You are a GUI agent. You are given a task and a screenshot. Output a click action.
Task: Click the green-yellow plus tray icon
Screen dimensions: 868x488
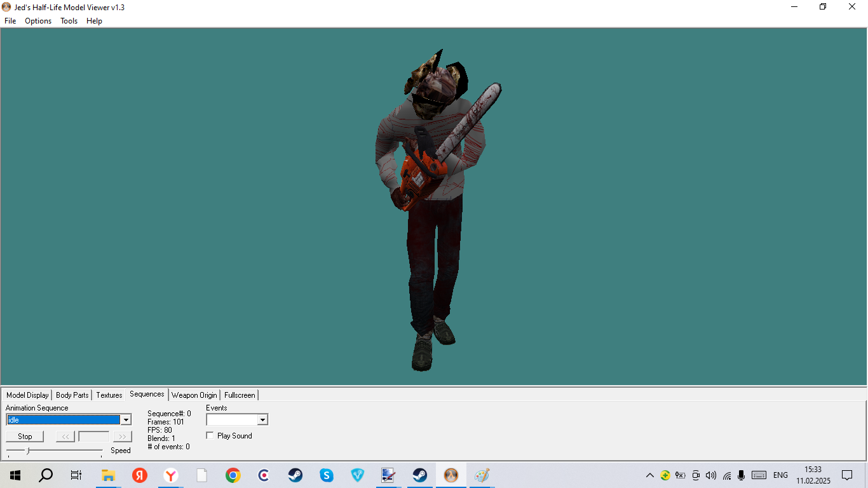coord(665,475)
